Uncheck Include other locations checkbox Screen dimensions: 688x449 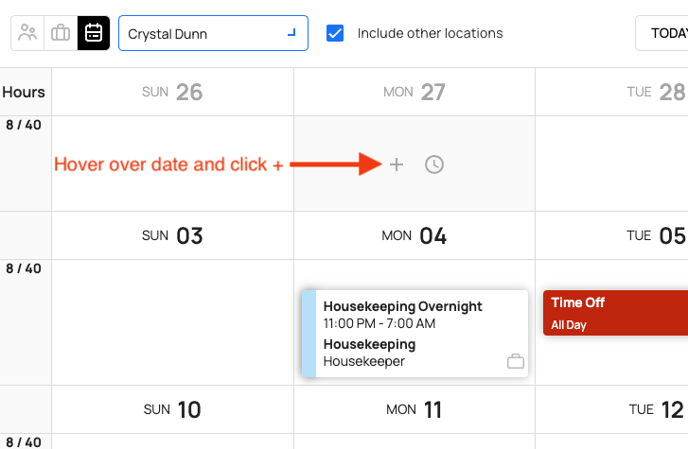pyautogui.click(x=335, y=33)
